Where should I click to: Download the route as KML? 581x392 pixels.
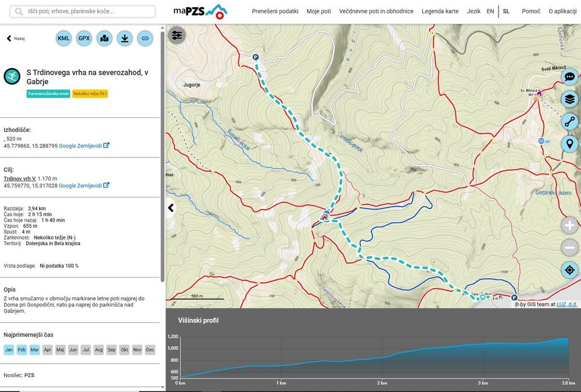[x=64, y=38]
